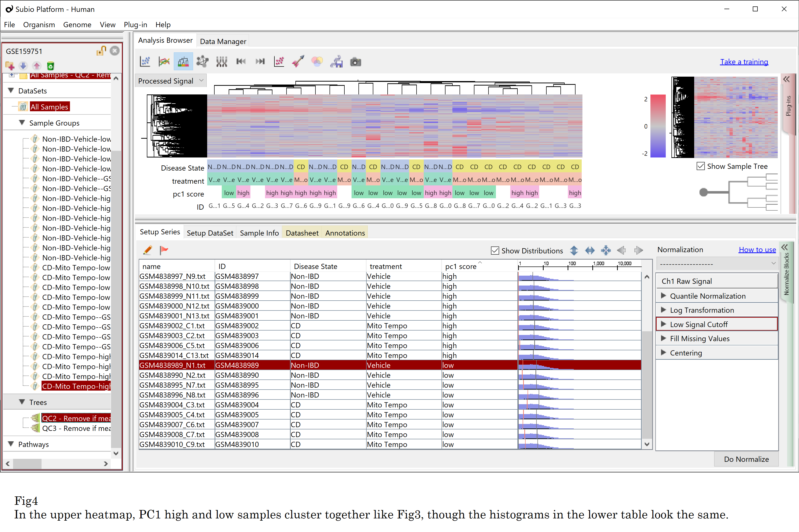Switch to the Annotations tab

345,233
